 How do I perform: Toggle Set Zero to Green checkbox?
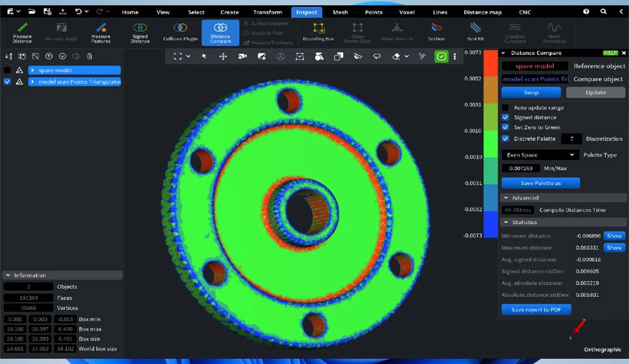click(x=506, y=127)
